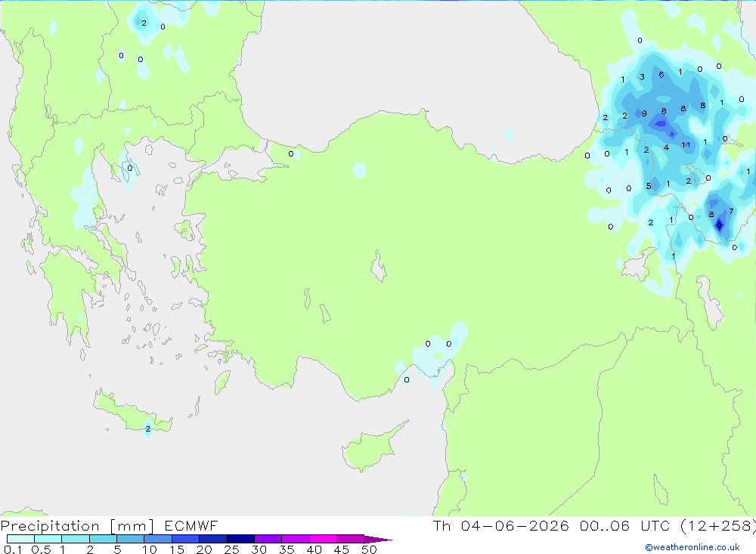Click the '10' legend scale label
The width and height of the screenshot is (756, 554).
click(x=149, y=549)
